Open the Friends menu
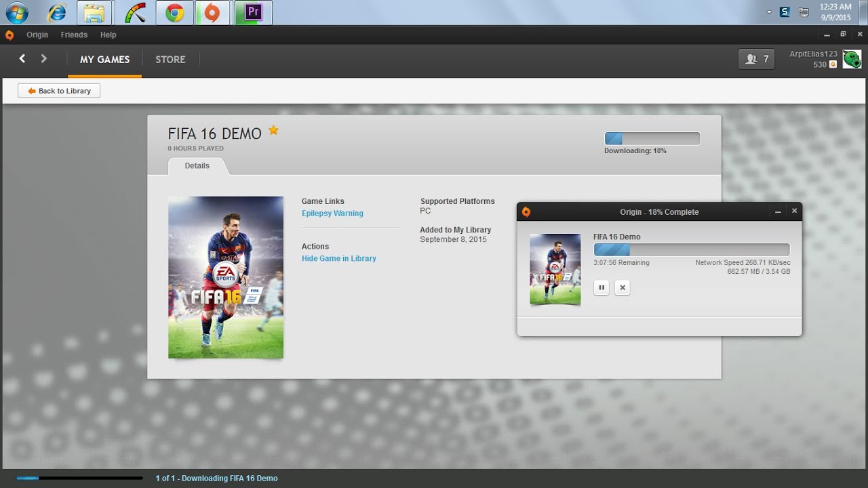868x488 pixels. [x=74, y=35]
